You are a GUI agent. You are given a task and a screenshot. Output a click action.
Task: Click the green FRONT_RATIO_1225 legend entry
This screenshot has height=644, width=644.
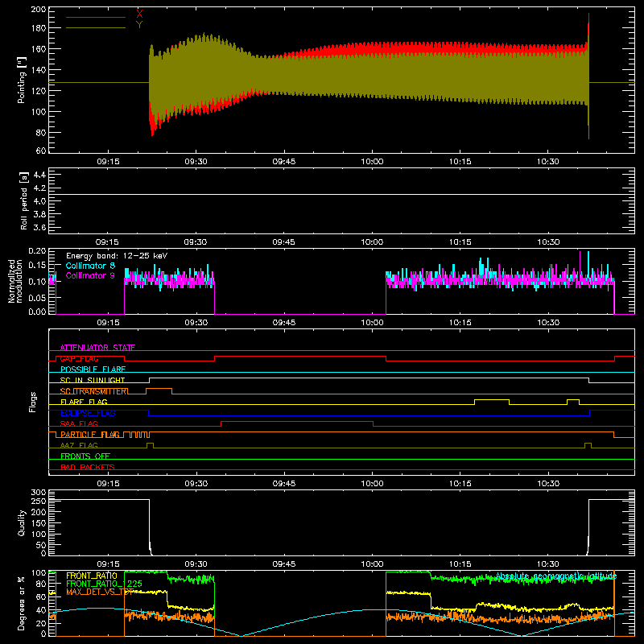[x=105, y=584]
